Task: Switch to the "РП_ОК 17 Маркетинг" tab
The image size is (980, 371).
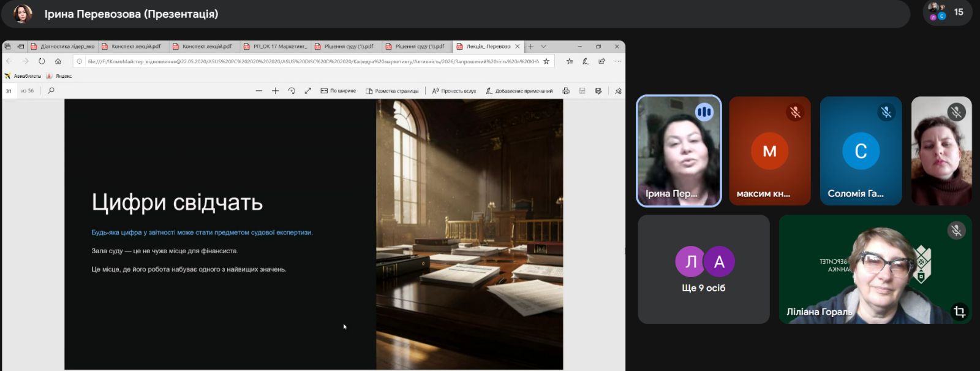Action: (x=276, y=47)
